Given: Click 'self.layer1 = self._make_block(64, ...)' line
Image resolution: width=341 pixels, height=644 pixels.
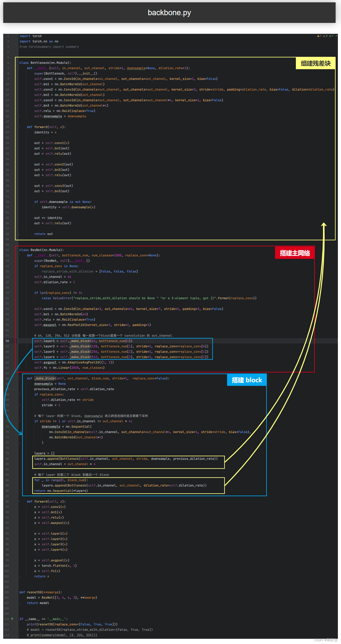Looking at the screenshot, I should 83,341.
